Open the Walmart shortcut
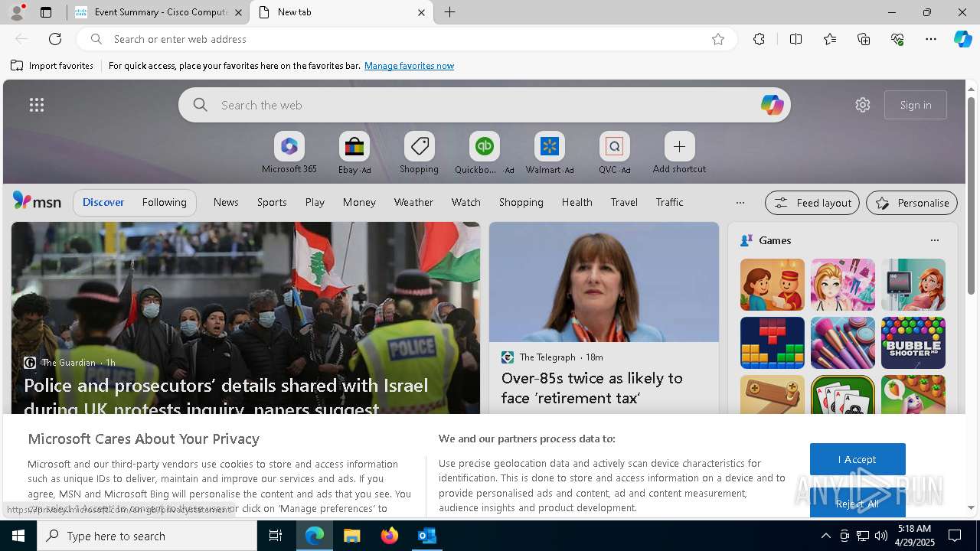Image resolution: width=980 pixels, height=551 pixels. coord(549,152)
